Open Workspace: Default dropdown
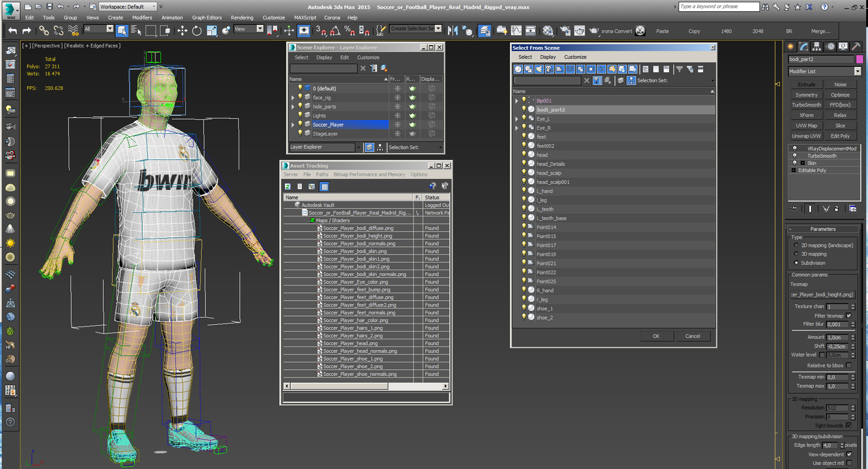This screenshot has height=469, width=868. 127,6
